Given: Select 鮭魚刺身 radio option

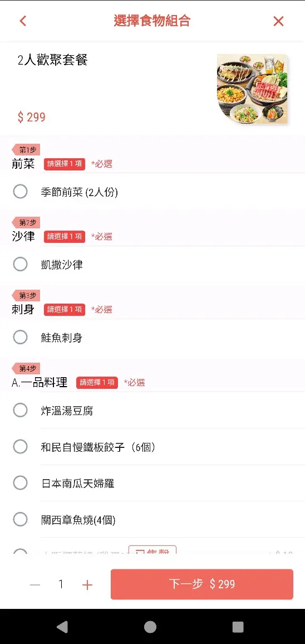Looking at the screenshot, I should (20, 337).
